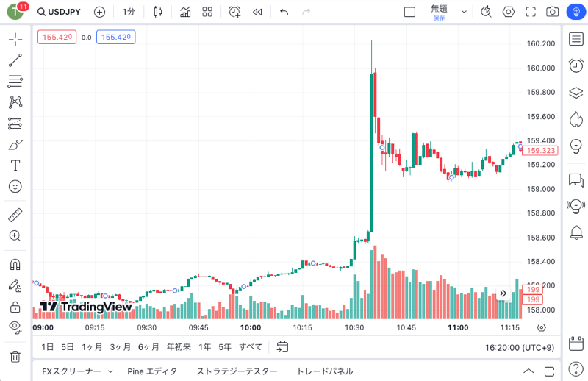Select the trend line drawing tool
Image resolution: width=588 pixels, height=381 pixels.
(15, 60)
